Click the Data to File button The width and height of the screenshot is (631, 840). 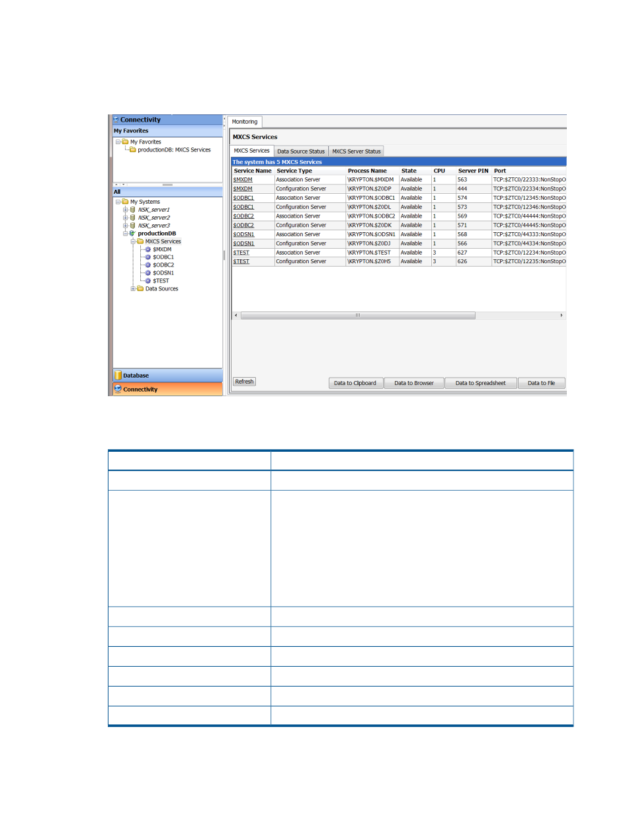[x=541, y=383]
